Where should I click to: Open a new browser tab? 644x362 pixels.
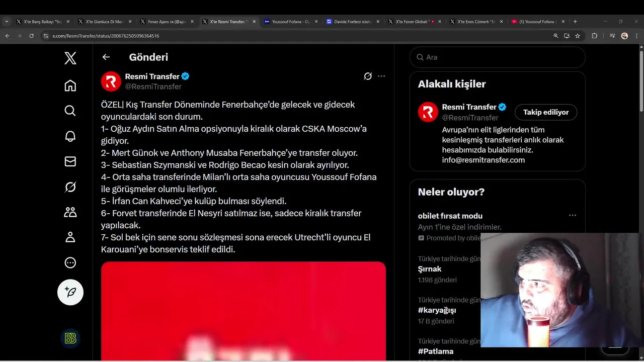(575, 22)
